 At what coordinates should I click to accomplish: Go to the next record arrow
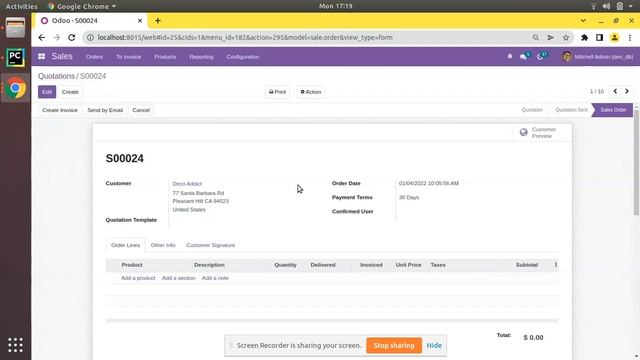[627, 91]
